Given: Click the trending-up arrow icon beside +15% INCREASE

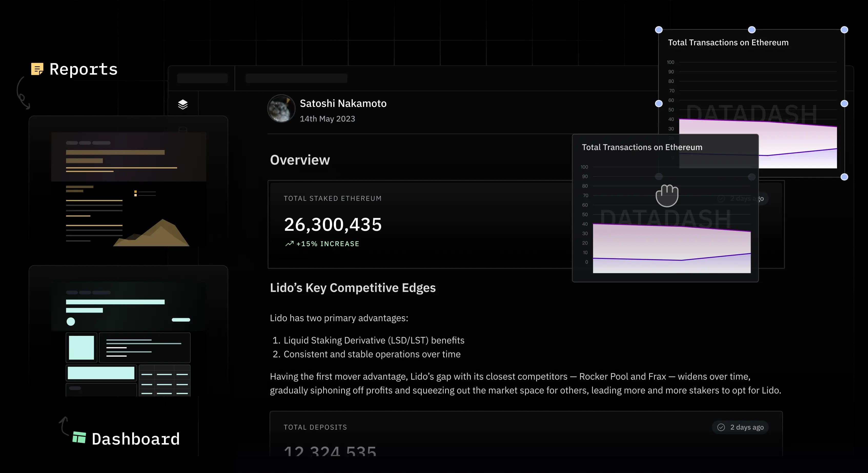Looking at the screenshot, I should (289, 243).
